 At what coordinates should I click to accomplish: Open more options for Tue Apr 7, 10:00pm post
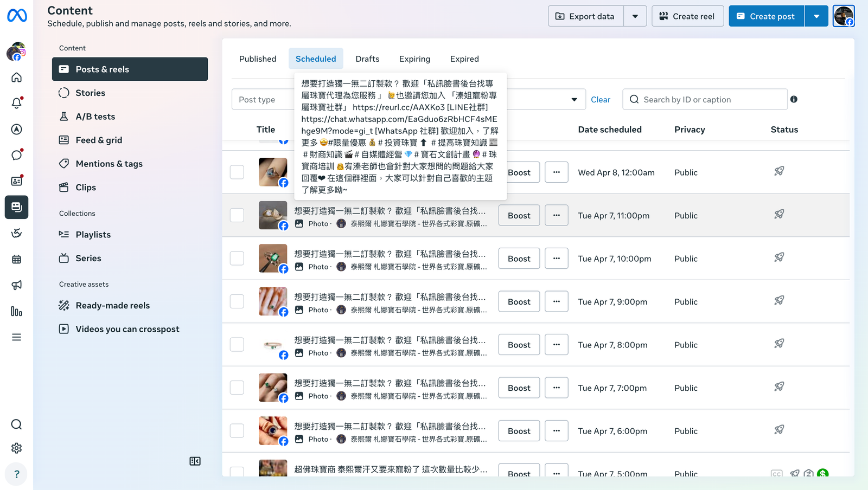pos(557,259)
